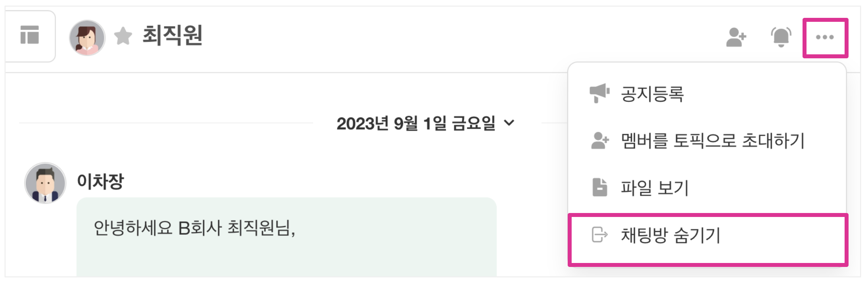Viewport: 868px width, 284px height.
Task: Click the chevron next to the date
Action: 509,123
